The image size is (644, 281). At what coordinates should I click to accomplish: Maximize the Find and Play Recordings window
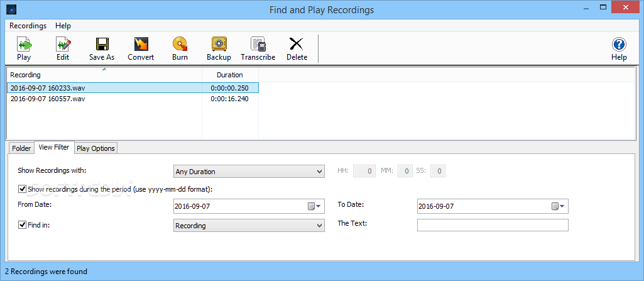[x=603, y=6]
